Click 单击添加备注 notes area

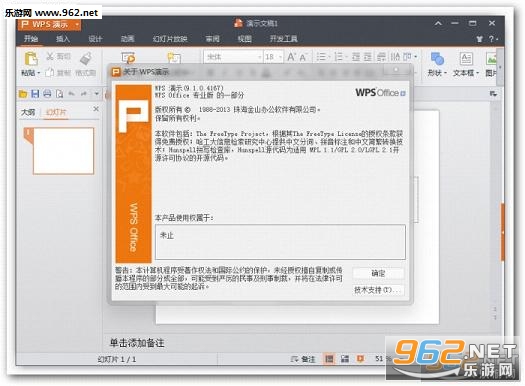click(x=137, y=342)
